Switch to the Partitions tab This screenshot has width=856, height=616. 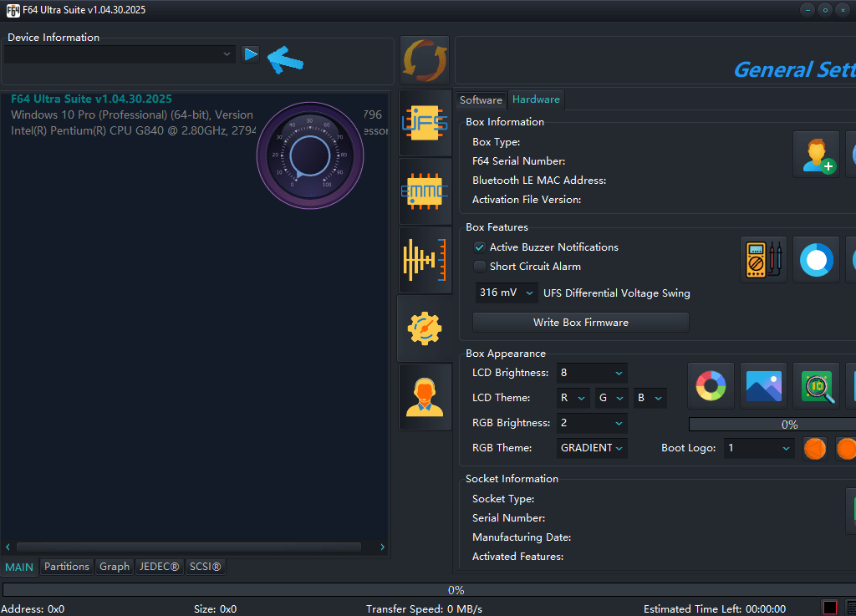(x=67, y=567)
